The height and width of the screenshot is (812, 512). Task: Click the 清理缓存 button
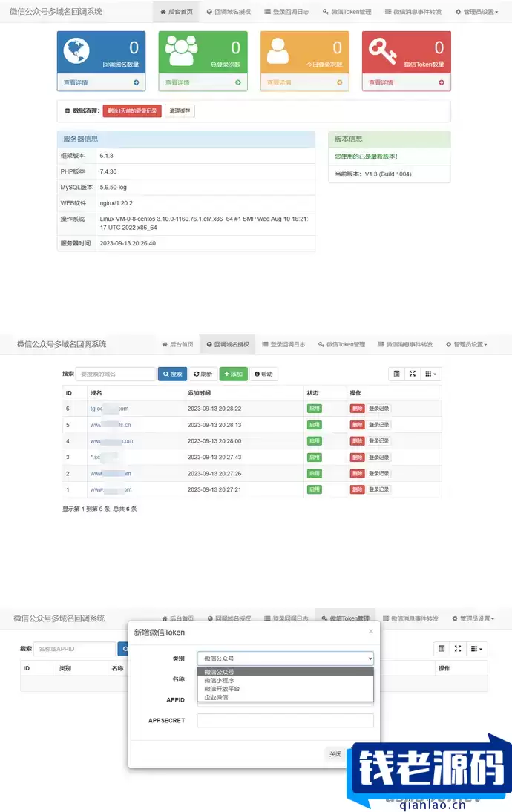180,110
